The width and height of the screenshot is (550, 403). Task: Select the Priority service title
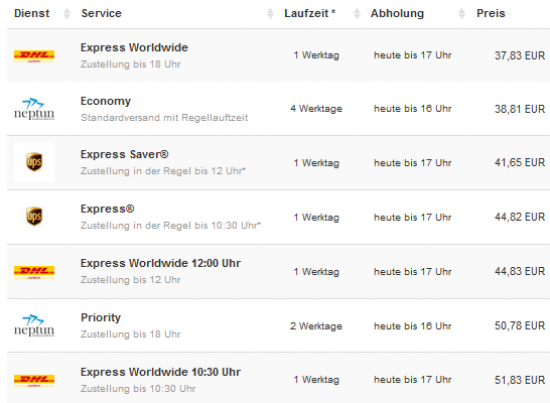(101, 317)
